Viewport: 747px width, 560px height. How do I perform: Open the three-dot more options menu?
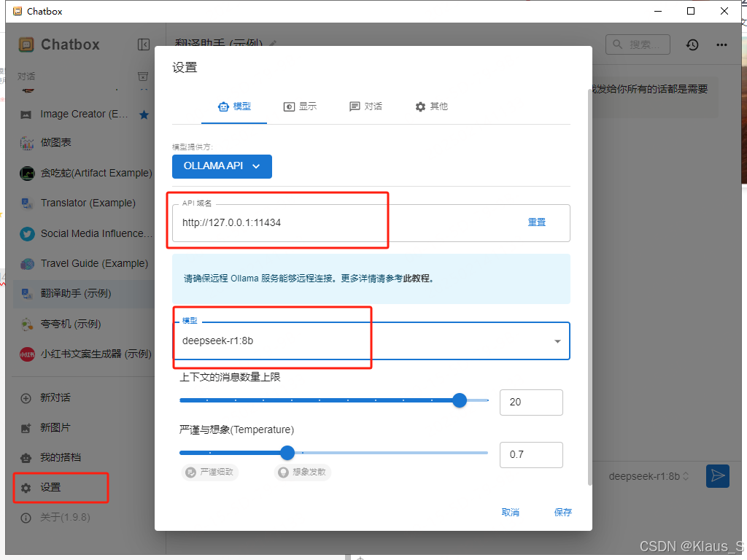click(721, 44)
